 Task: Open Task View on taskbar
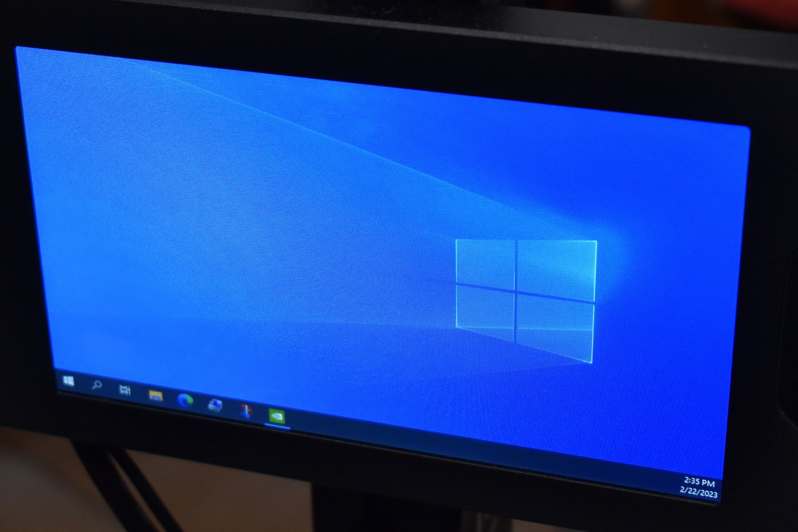(x=125, y=390)
